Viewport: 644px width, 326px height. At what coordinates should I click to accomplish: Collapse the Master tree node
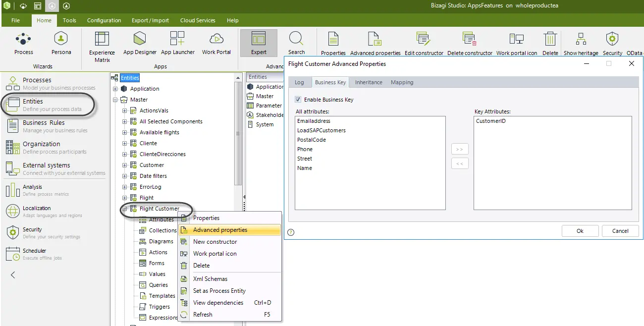pyautogui.click(x=115, y=100)
